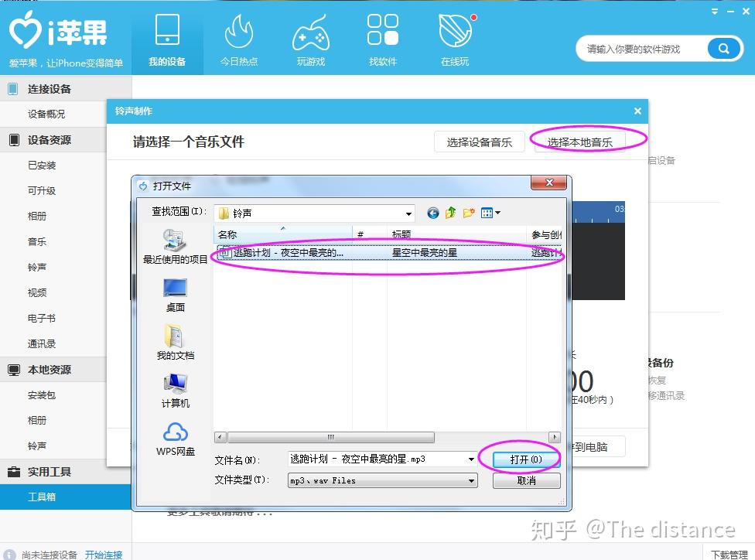The image size is (755, 560).
Task: Open 计算机 location
Action: click(x=175, y=391)
